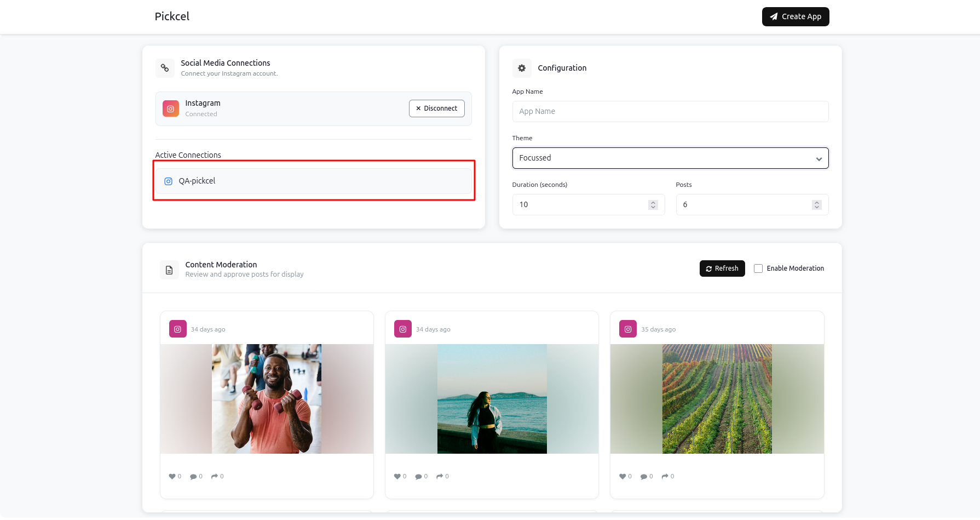Click the Instagram badge on the vineyard post
This screenshot has width=980, height=520.
click(x=627, y=329)
